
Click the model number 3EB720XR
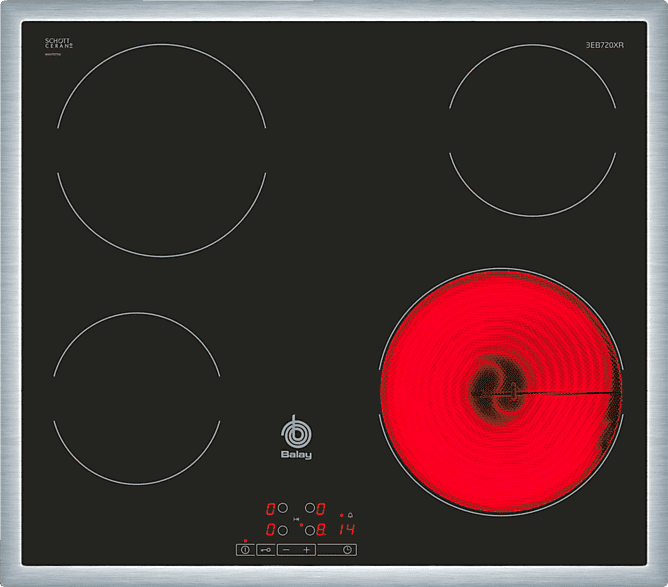605,45
